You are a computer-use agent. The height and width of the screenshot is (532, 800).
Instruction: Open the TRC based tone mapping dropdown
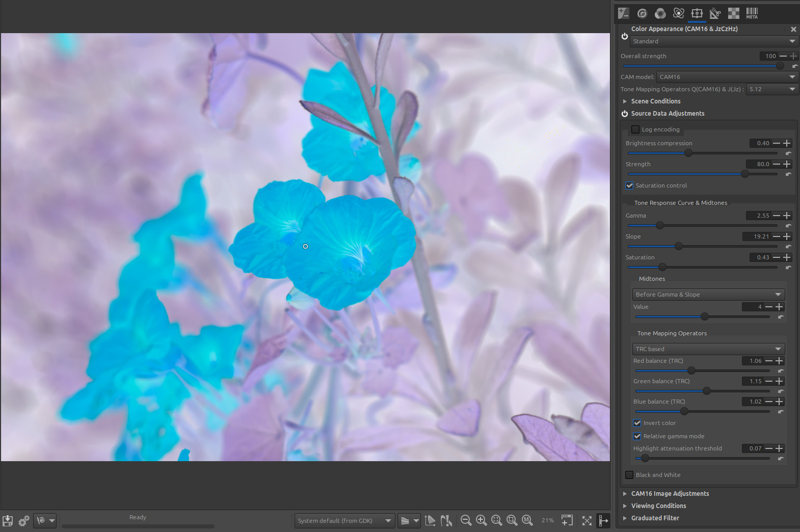point(708,349)
